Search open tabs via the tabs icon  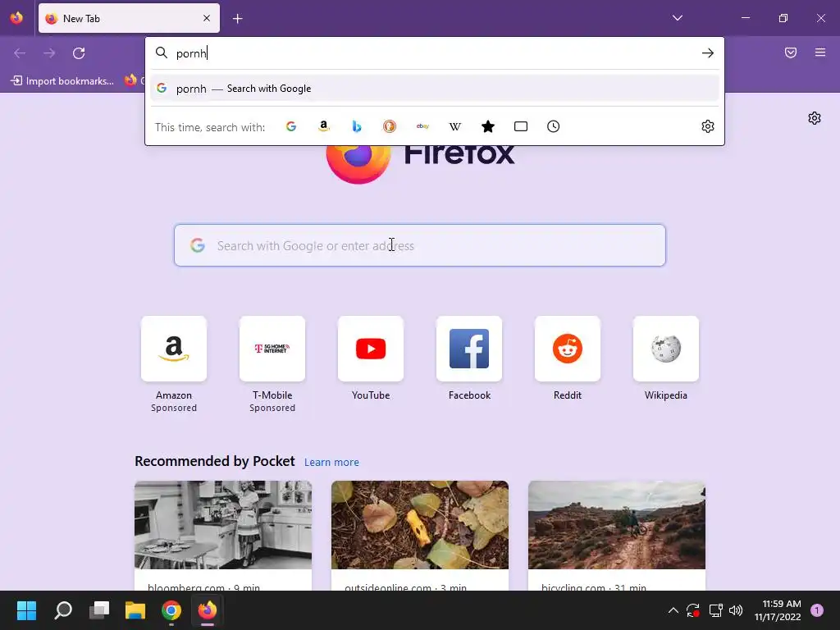click(x=521, y=126)
